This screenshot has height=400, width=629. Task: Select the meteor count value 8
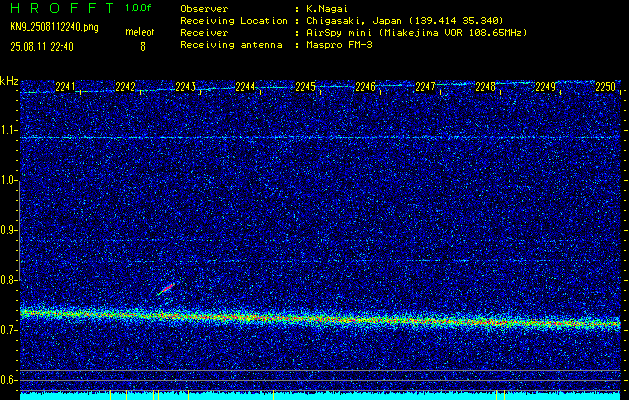pos(143,47)
